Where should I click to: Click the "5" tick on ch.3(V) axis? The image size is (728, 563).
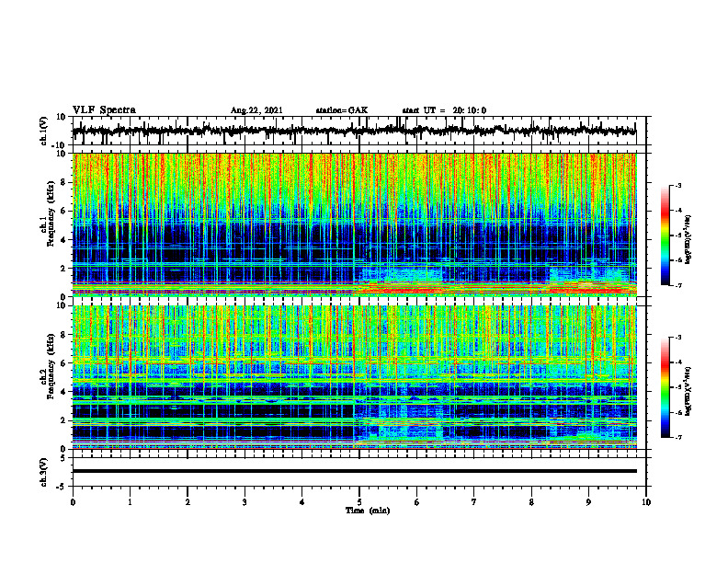[x=63, y=458]
